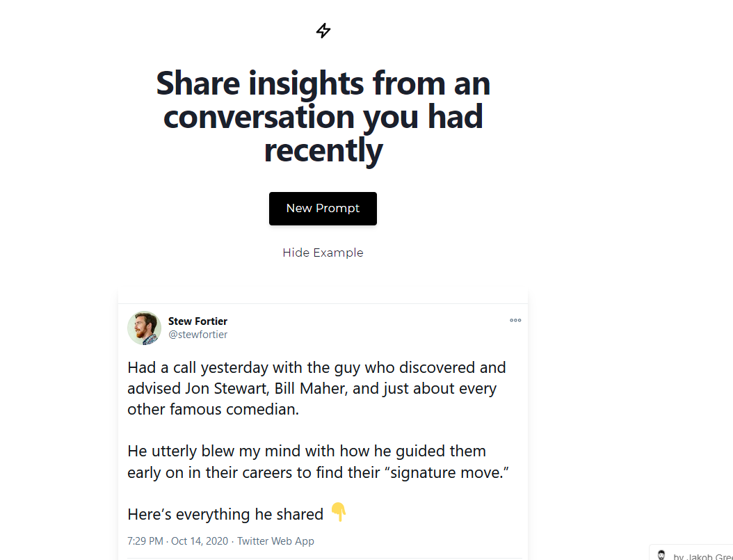Screen dimensions: 733x560
Task: Click the small avatar beside 'by Jakob'
Action: point(661,556)
